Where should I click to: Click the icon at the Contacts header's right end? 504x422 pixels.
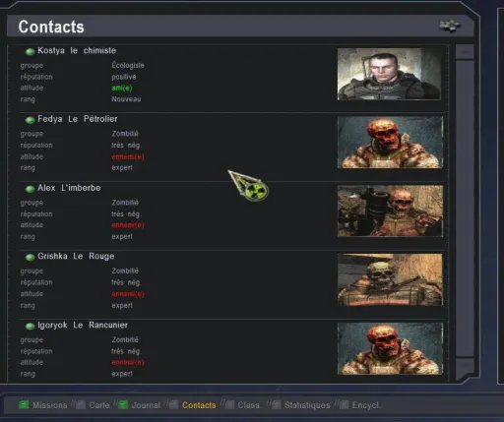(450, 26)
